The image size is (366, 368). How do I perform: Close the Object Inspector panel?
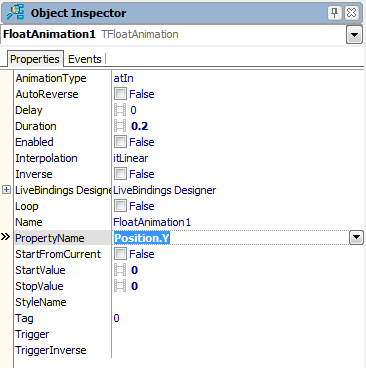(352, 13)
